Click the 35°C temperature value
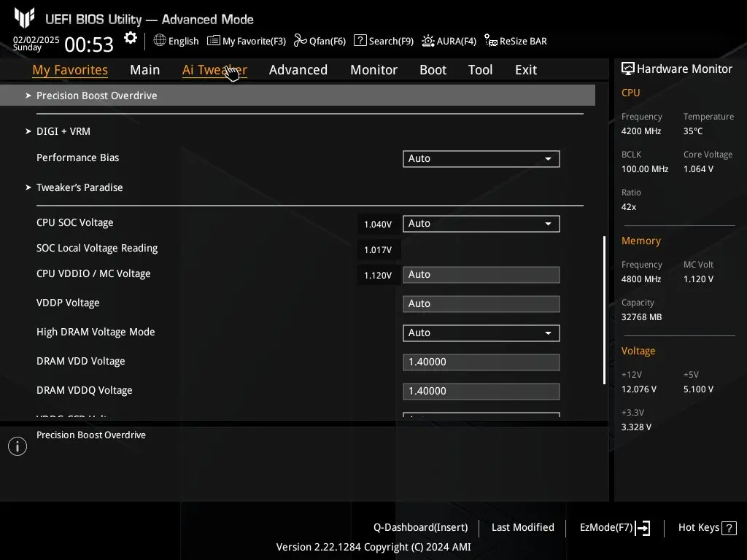The width and height of the screenshot is (747, 560). coord(693,131)
